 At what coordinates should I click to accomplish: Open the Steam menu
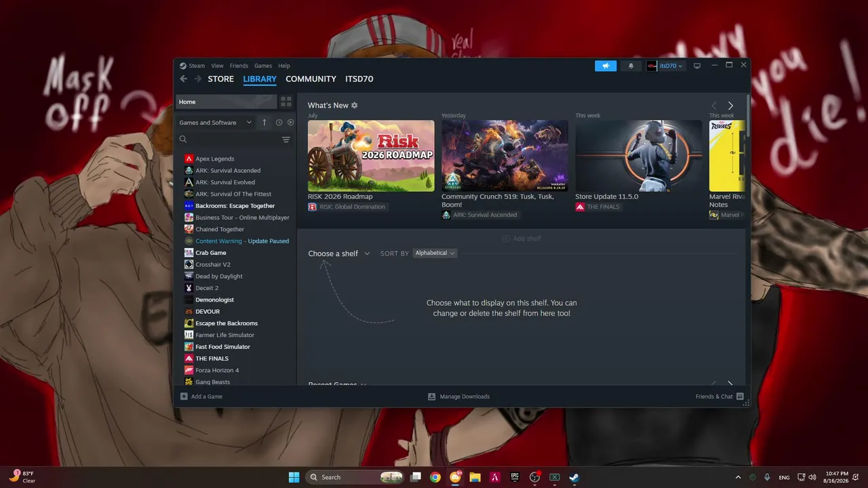(197, 66)
